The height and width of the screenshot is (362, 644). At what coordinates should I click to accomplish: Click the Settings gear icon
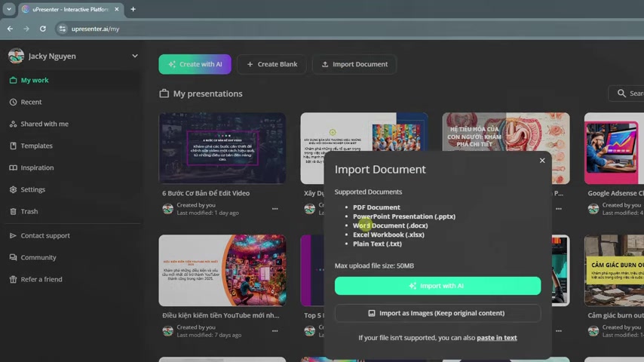coord(13,189)
